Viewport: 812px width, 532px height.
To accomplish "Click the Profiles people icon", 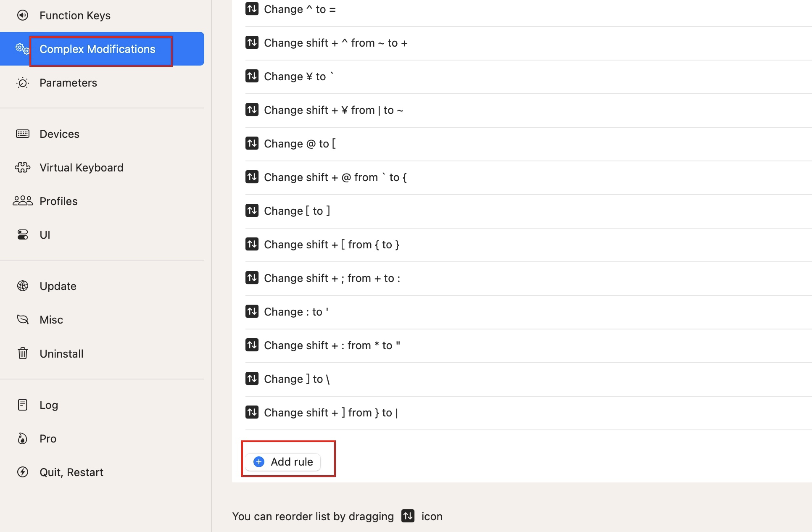I will pyautogui.click(x=23, y=201).
